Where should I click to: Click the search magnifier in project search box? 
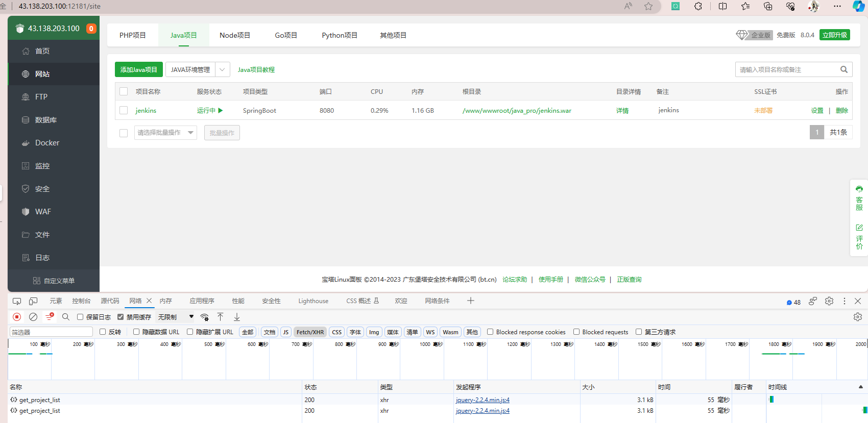click(844, 69)
